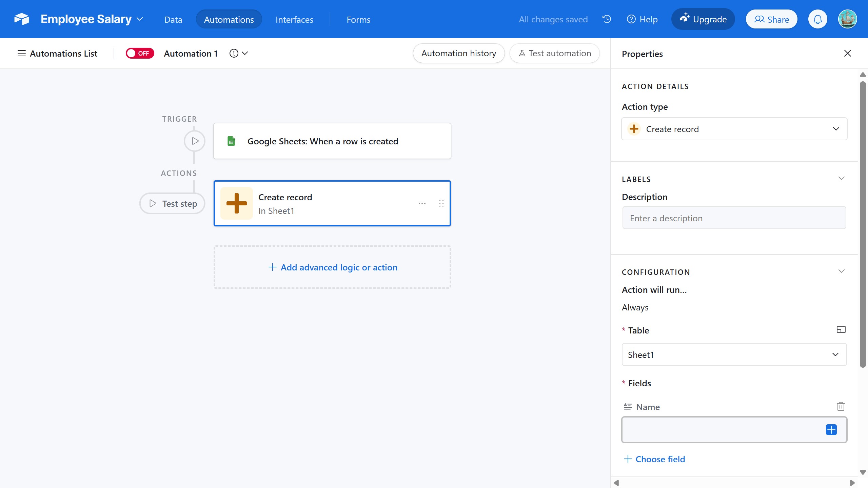Click the blue plus insert token button

pyautogui.click(x=831, y=430)
